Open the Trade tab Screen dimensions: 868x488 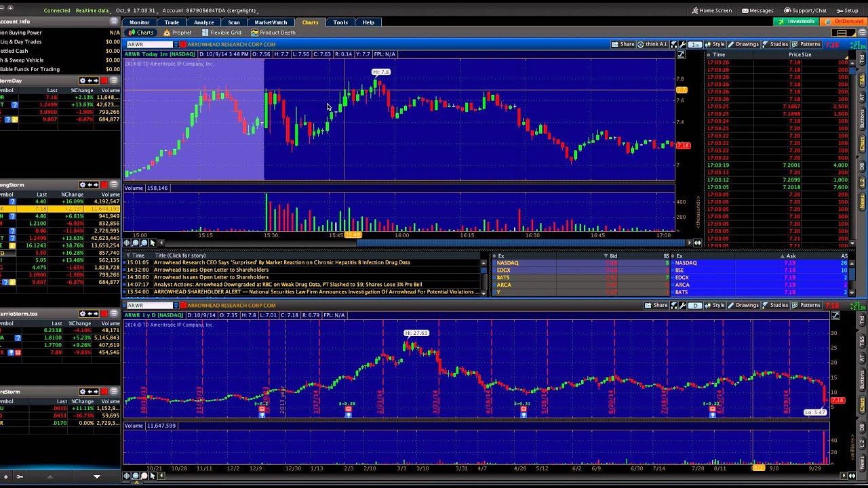point(172,22)
